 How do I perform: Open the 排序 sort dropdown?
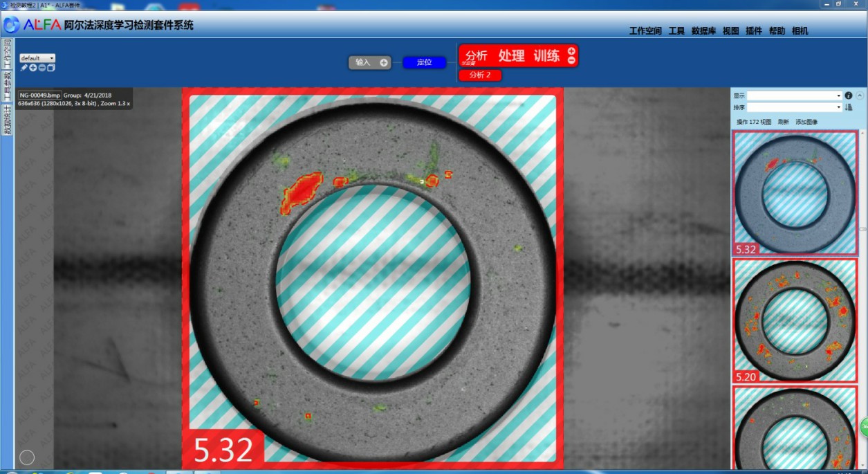pyautogui.click(x=794, y=107)
